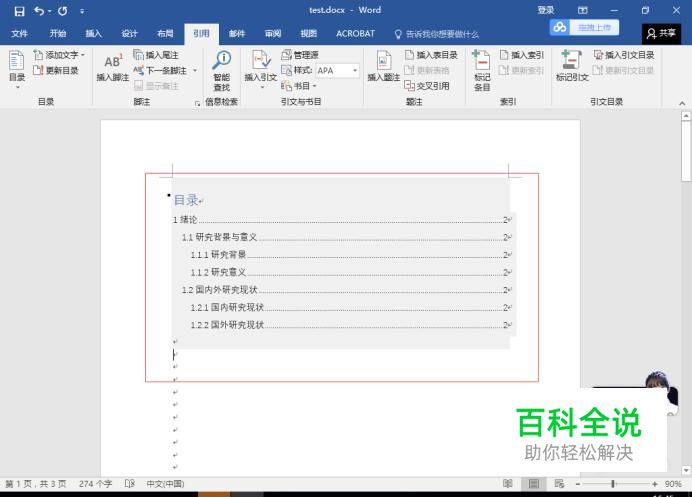This screenshot has width=692, height=497.
Task: Click the proofing check icon in status bar
Action: [x=129, y=484]
